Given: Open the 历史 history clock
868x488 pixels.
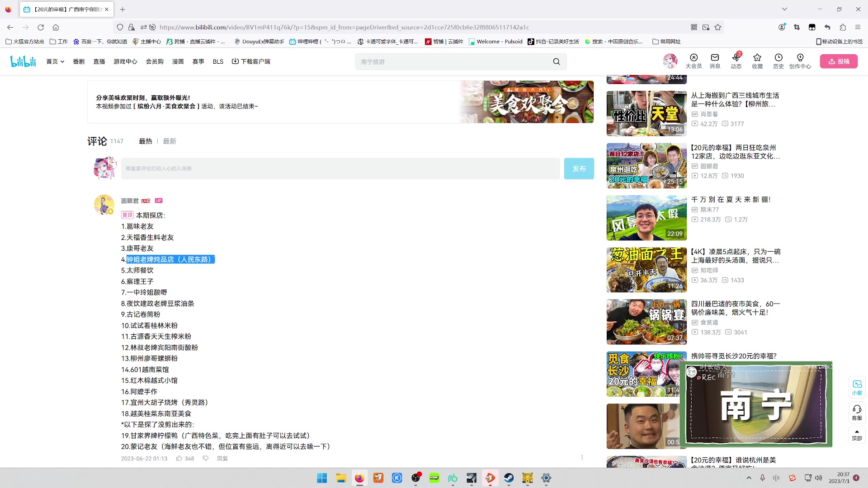Looking at the screenshot, I should click(778, 61).
